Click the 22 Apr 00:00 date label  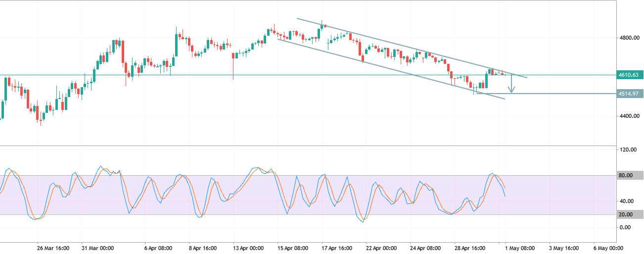pos(380,248)
